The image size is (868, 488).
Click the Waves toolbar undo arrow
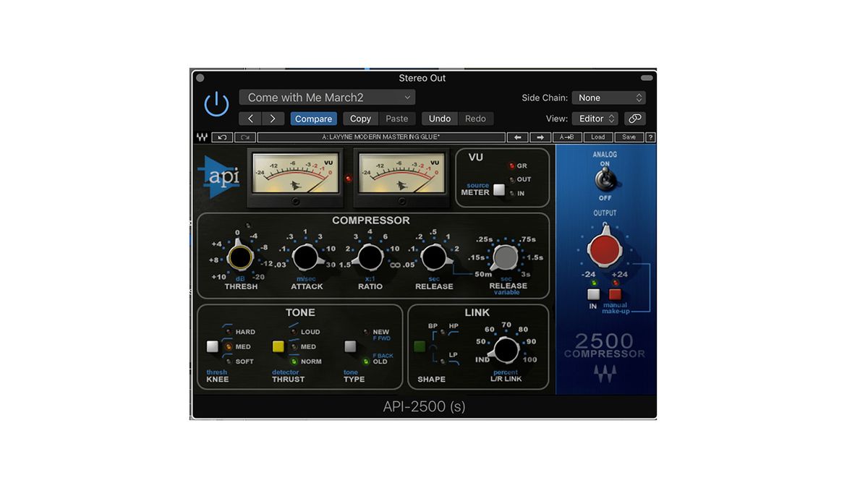click(223, 137)
